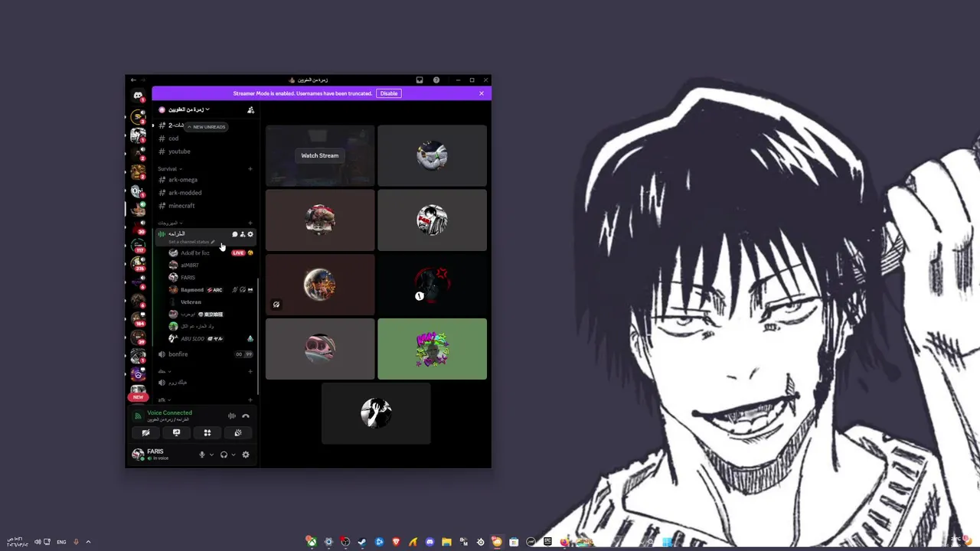Click the red NEW servers pill
Screen dimensions: 980x551
[x=138, y=397]
